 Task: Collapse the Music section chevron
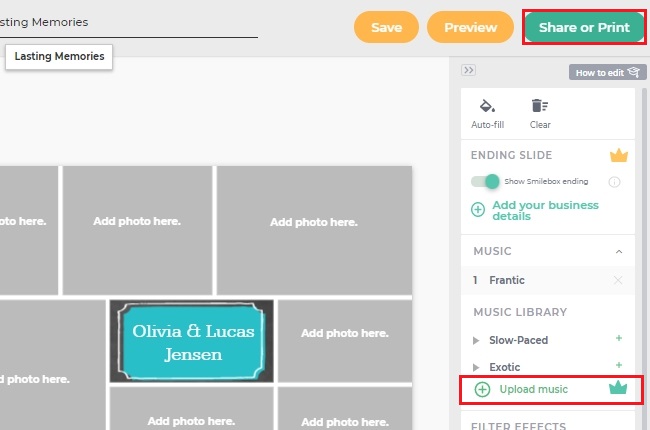coord(618,251)
